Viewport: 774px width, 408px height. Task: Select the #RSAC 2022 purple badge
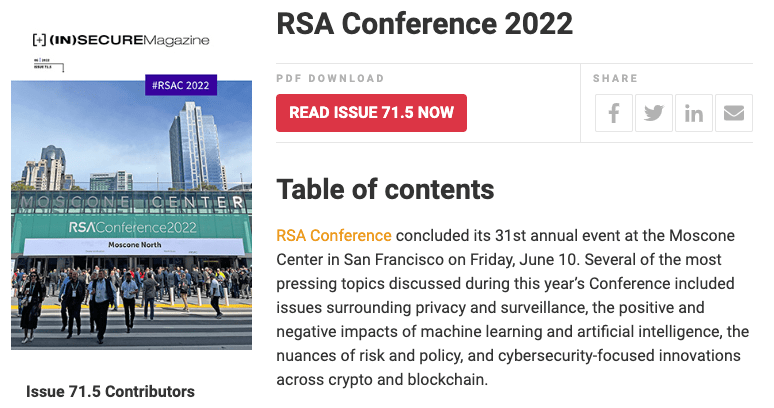point(181,86)
